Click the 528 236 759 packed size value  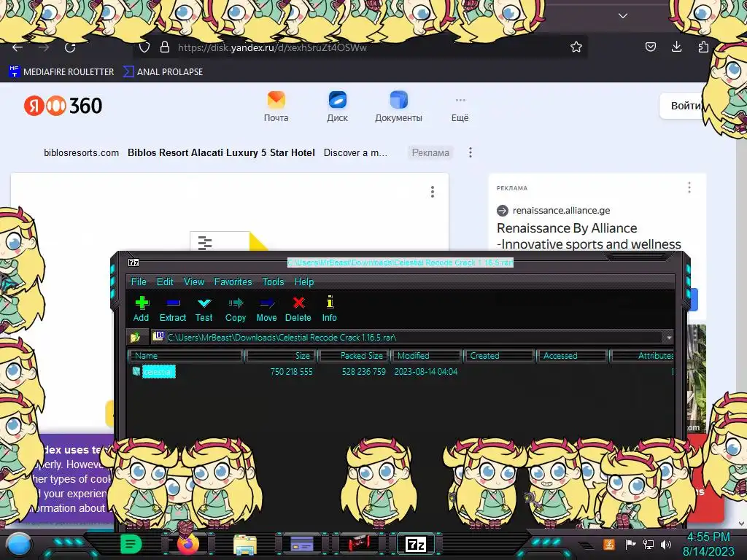(x=364, y=371)
